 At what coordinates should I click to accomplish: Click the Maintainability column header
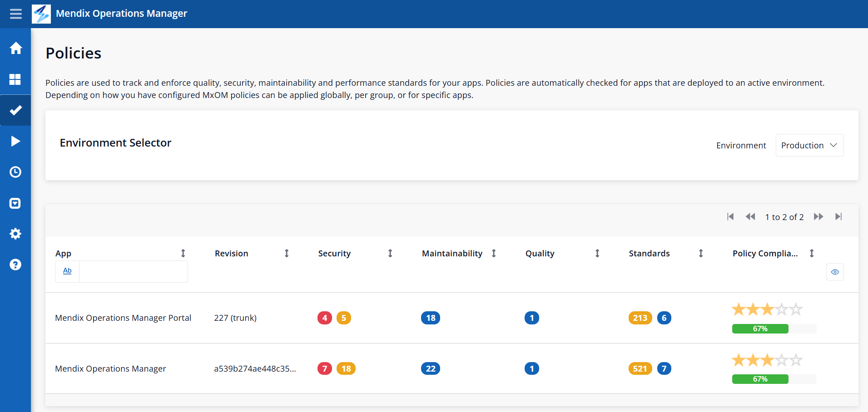[452, 253]
